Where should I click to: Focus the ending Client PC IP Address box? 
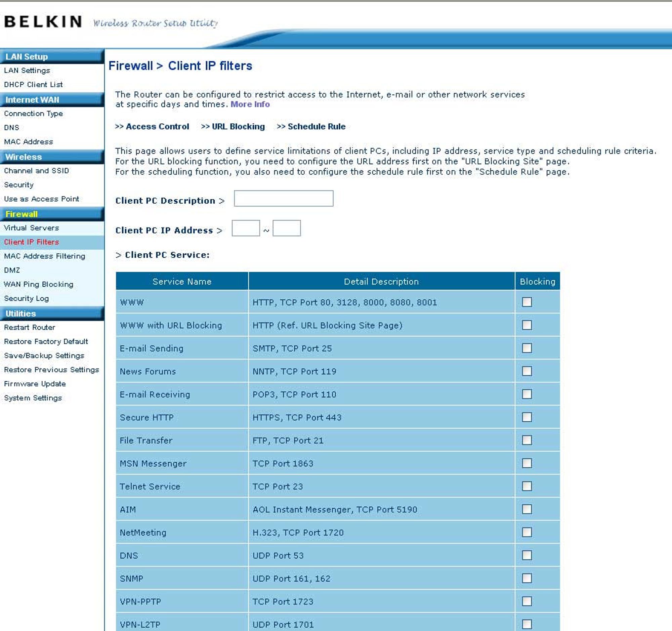287,228
